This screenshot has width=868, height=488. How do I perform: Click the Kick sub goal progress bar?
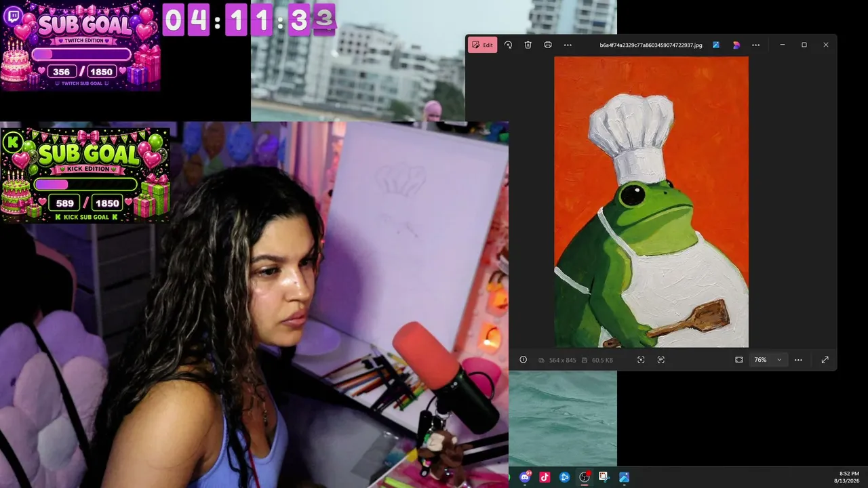pos(85,184)
